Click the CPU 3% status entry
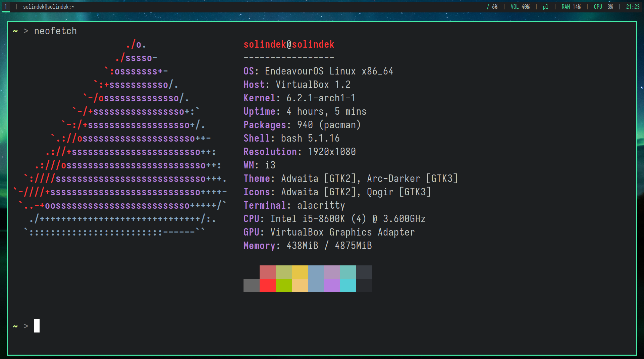 (x=603, y=7)
